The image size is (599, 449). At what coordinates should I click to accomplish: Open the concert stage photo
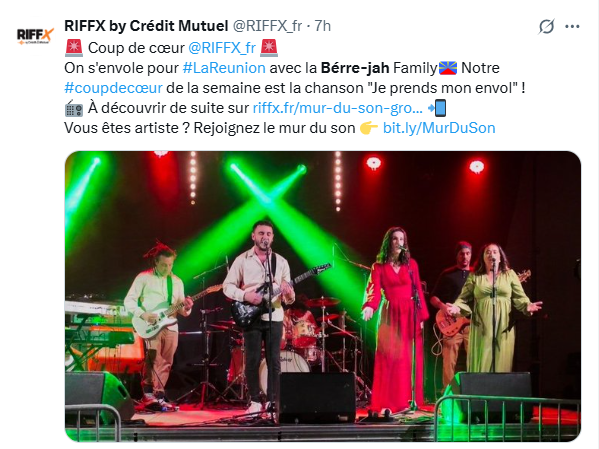point(323,296)
